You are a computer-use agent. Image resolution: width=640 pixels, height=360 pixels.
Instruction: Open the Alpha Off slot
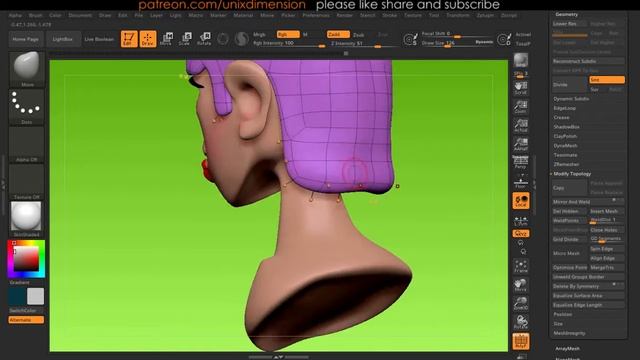click(x=27, y=144)
